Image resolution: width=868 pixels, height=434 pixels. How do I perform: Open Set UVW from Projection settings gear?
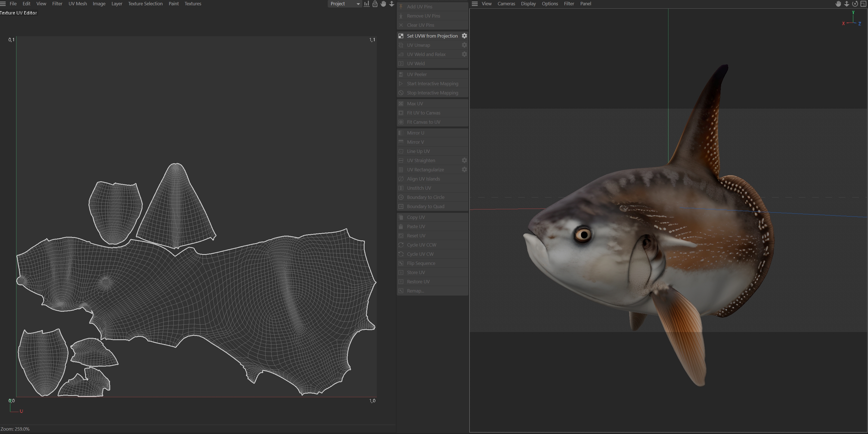pyautogui.click(x=464, y=36)
